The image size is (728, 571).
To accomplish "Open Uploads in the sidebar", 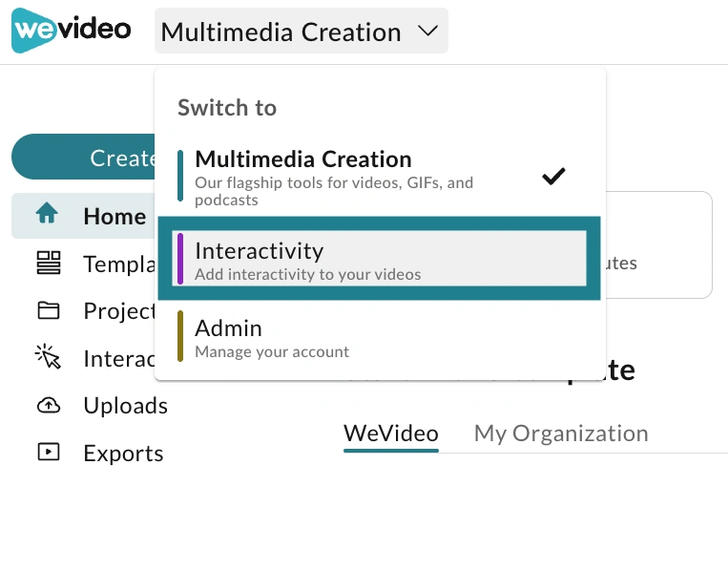I will click(x=101, y=405).
